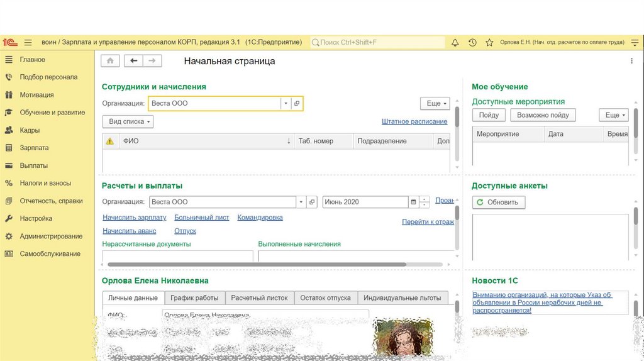Open the Штатное расписание link
The height and width of the screenshot is (361, 644).
[414, 121]
